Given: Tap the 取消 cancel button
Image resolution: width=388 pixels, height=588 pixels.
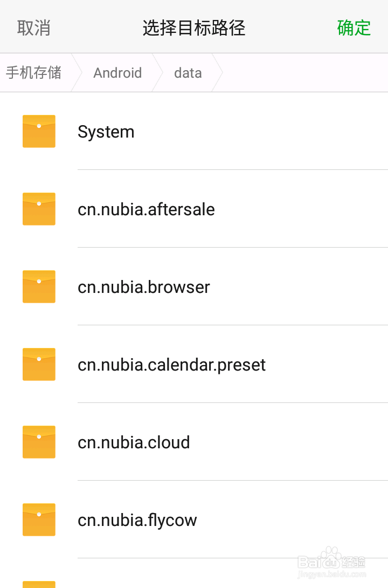Looking at the screenshot, I should (34, 28).
